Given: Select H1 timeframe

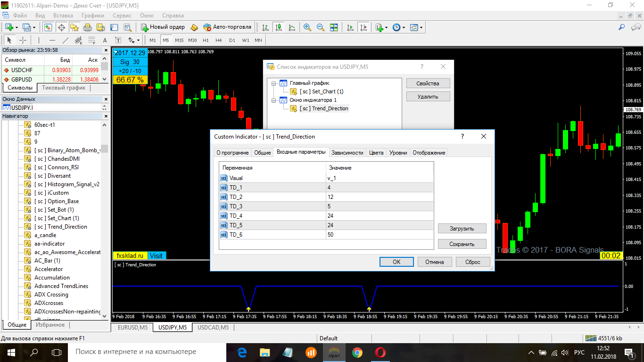Looking at the screenshot, I should 206,40.
